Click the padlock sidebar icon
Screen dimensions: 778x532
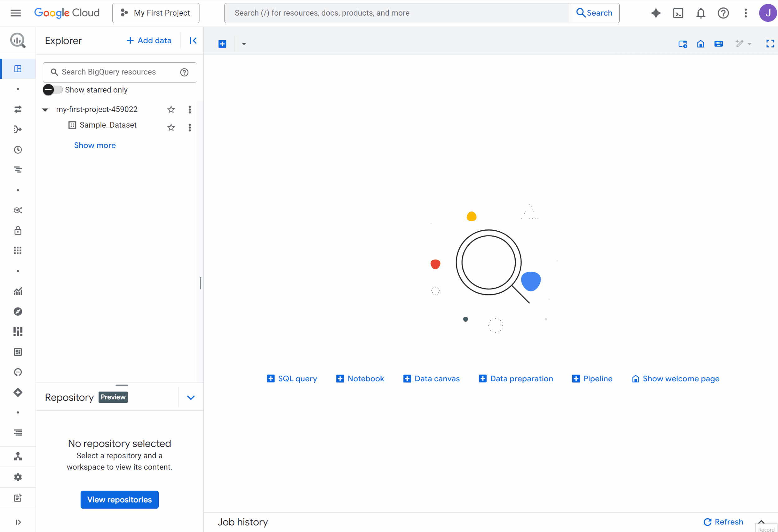click(x=18, y=230)
